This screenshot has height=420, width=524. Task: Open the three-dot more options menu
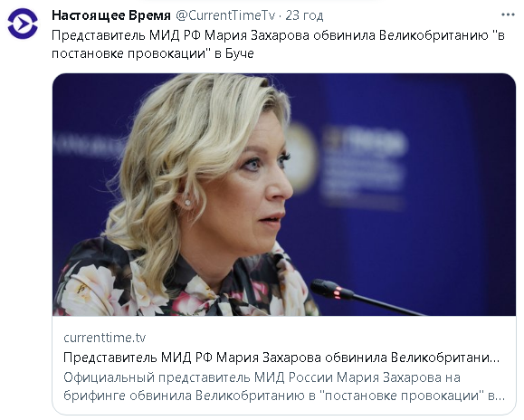[x=508, y=15]
